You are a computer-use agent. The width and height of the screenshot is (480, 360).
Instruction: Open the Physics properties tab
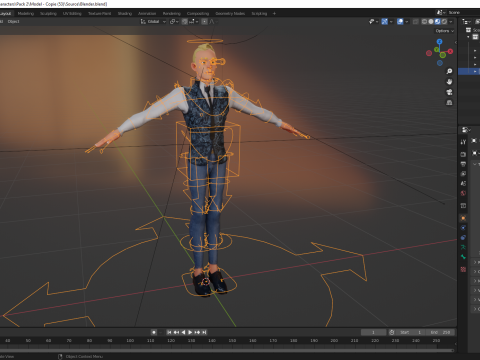463,228
